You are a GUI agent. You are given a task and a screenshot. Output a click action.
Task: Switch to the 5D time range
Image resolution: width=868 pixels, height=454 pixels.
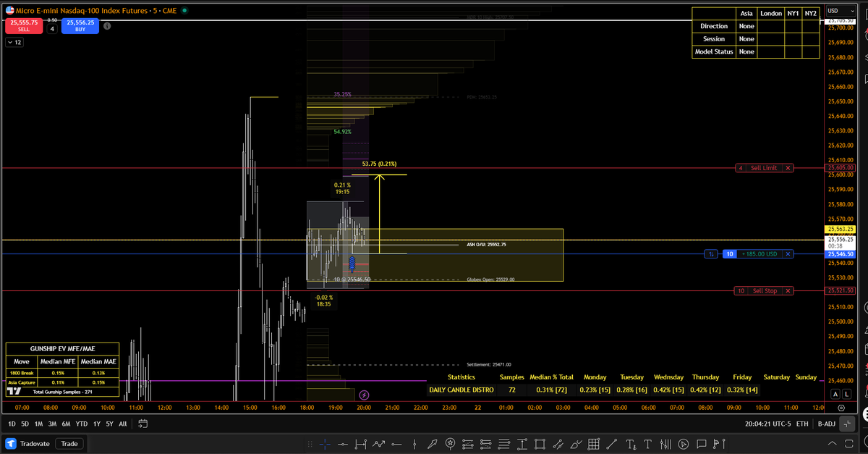pos(25,424)
